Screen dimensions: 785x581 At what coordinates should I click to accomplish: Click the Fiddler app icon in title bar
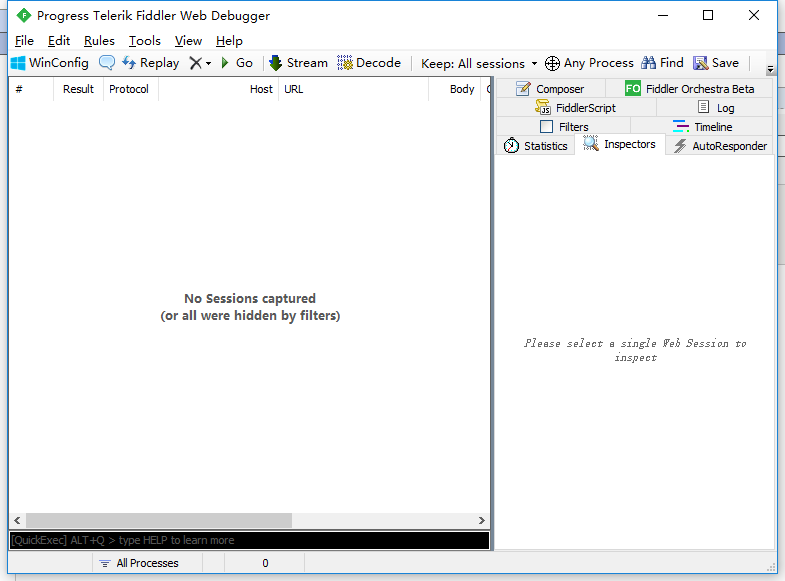click(24, 16)
